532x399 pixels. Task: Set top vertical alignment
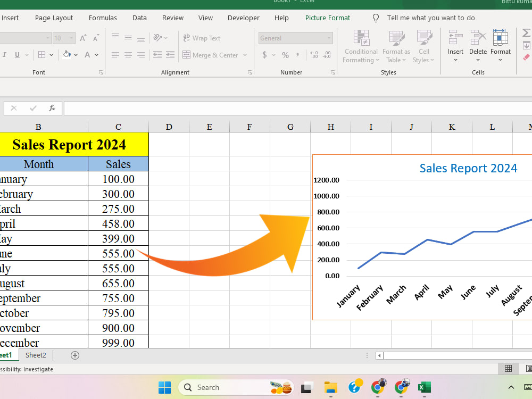click(115, 37)
